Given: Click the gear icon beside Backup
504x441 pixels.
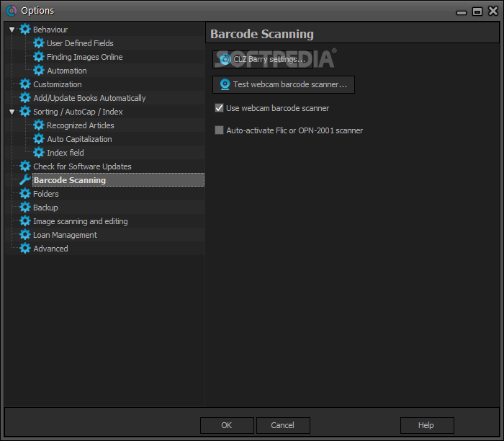Looking at the screenshot, I should pos(25,207).
